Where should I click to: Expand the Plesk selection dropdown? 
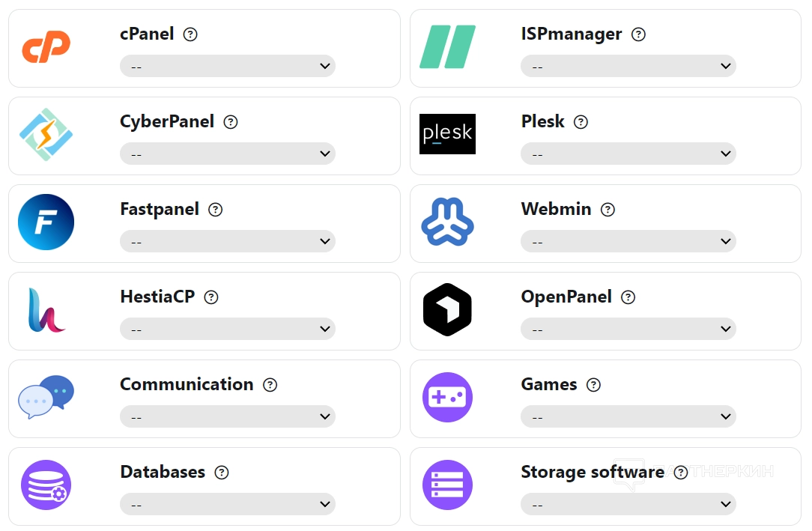(628, 154)
